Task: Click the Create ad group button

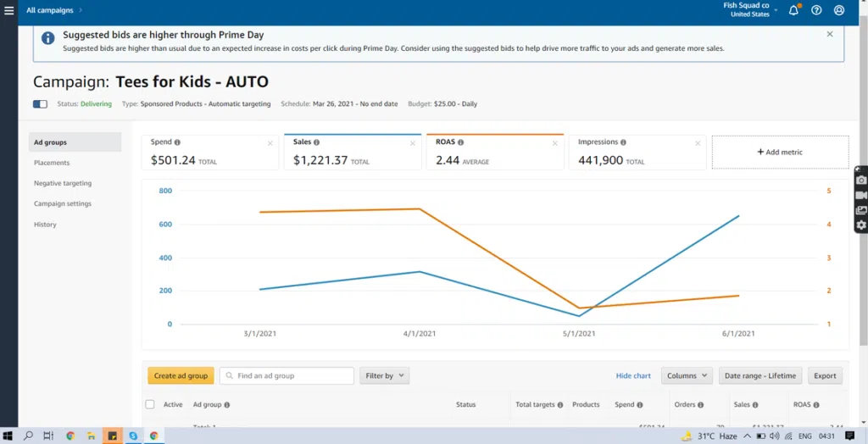Action: 181,376
